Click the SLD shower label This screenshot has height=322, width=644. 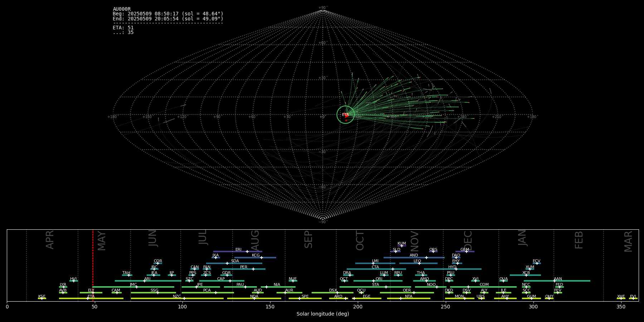pos(396,249)
